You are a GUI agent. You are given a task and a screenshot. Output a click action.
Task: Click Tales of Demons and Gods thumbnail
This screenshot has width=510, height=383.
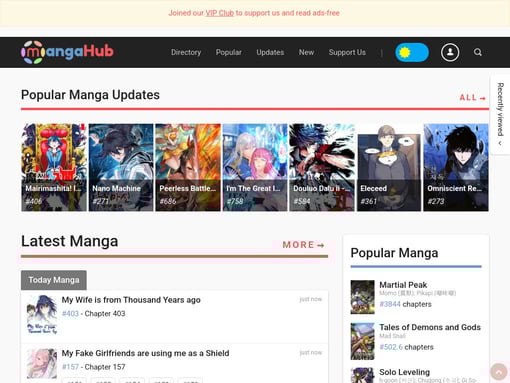coord(362,341)
